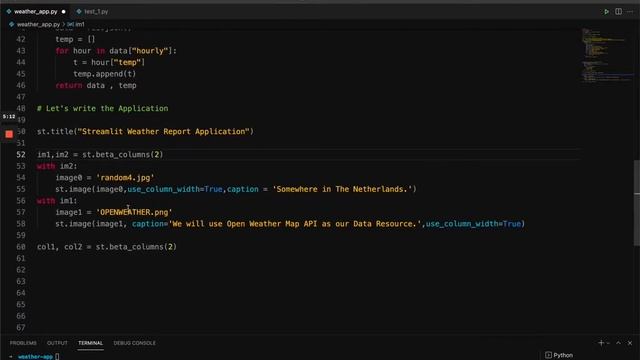
Task: Click the im1 symbol in the breadcrumb
Action: (80, 24)
